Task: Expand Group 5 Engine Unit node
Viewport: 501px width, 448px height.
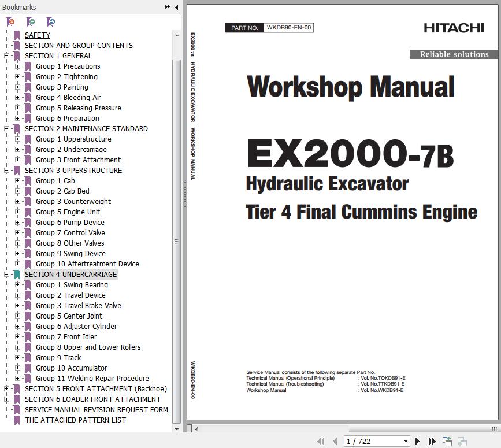Action: pos(17,212)
